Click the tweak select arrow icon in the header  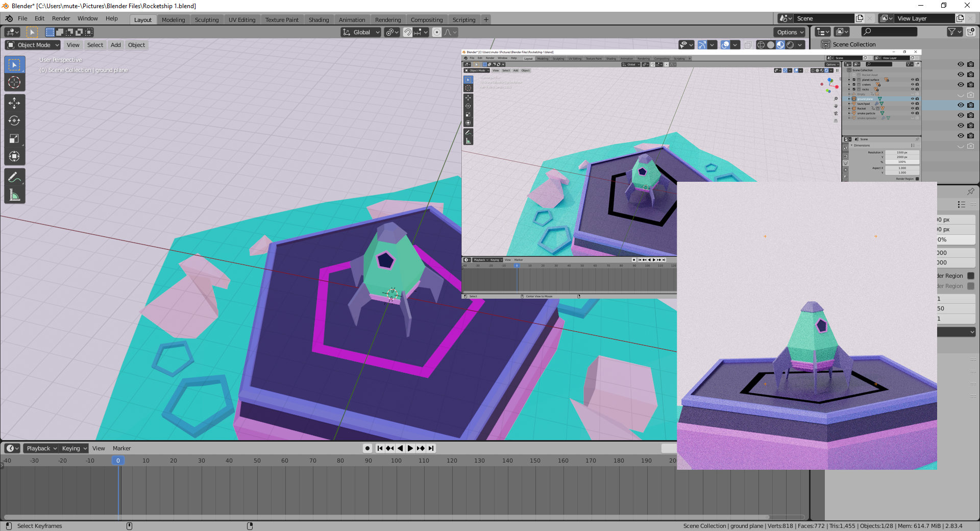point(32,32)
